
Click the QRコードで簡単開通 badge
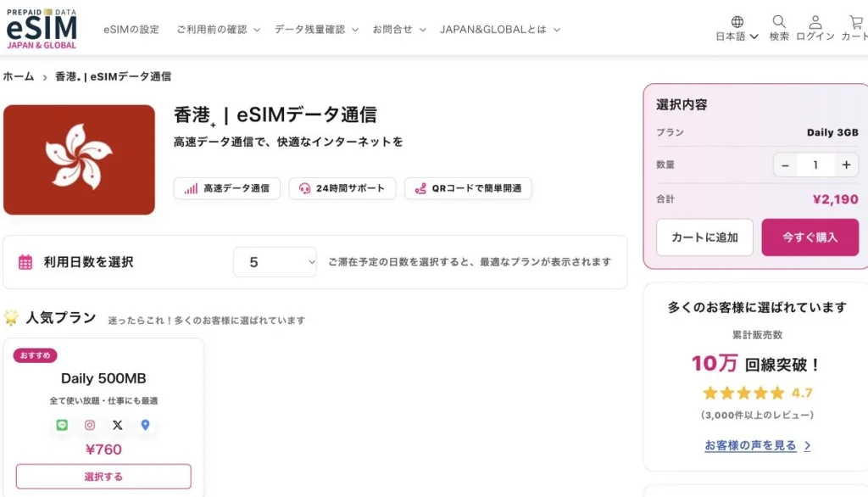pos(468,188)
